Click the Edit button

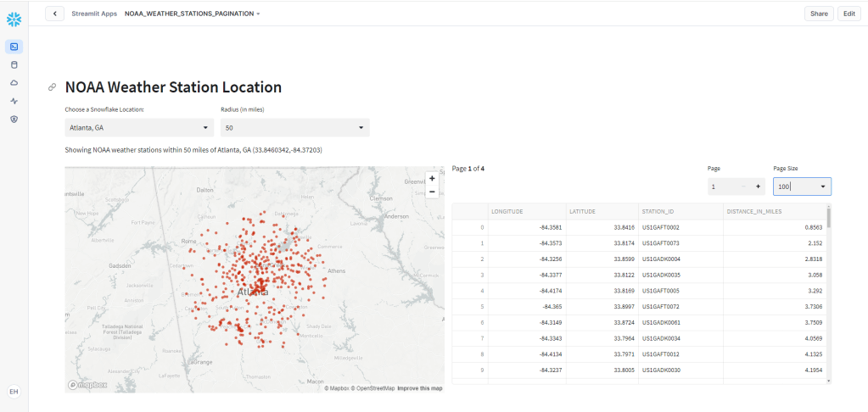(x=848, y=14)
